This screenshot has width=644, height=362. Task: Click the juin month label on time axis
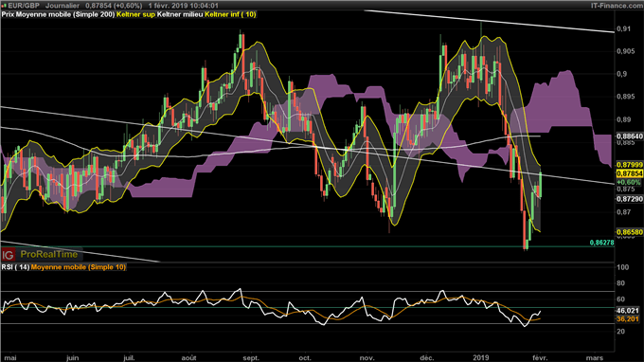coord(72,358)
